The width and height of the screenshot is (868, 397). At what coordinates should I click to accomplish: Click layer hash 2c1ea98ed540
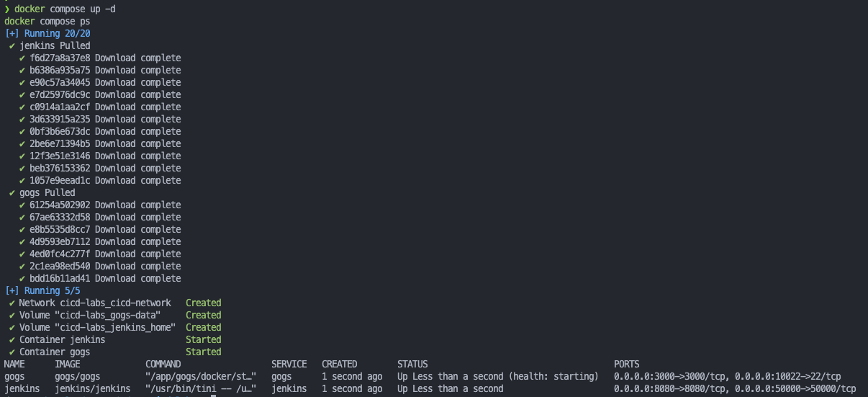(x=60, y=266)
